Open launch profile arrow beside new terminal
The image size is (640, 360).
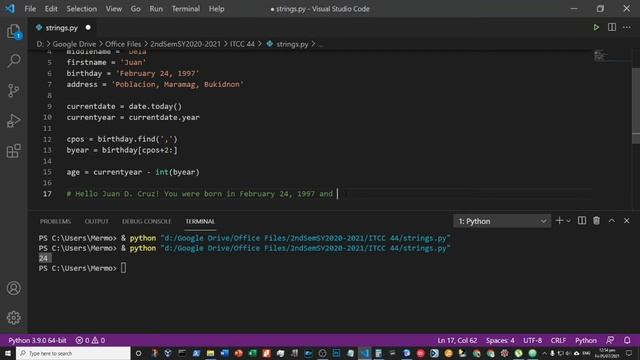coord(569,221)
